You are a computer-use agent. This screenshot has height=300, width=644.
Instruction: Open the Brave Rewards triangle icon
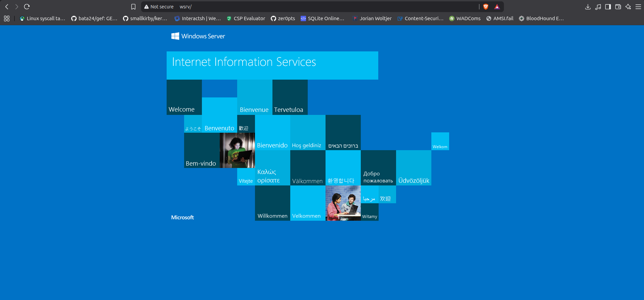[x=497, y=7]
